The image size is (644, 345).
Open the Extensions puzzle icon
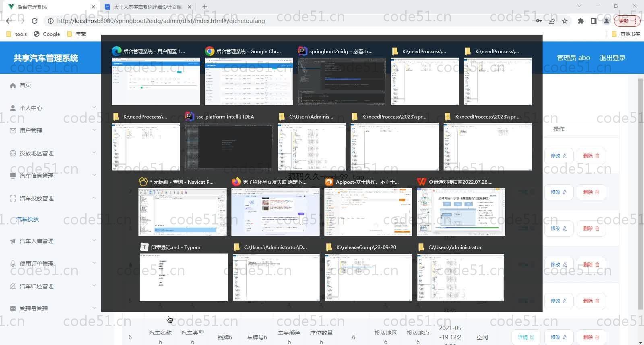(x=580, y=21)
